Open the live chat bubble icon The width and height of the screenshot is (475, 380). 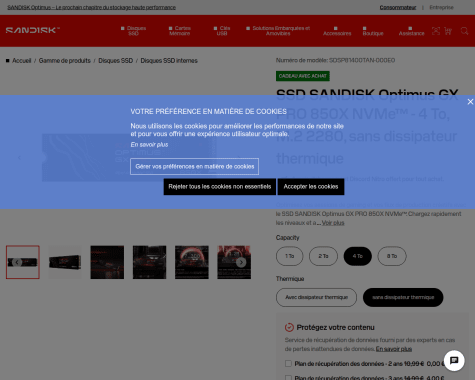click(454, 360)
